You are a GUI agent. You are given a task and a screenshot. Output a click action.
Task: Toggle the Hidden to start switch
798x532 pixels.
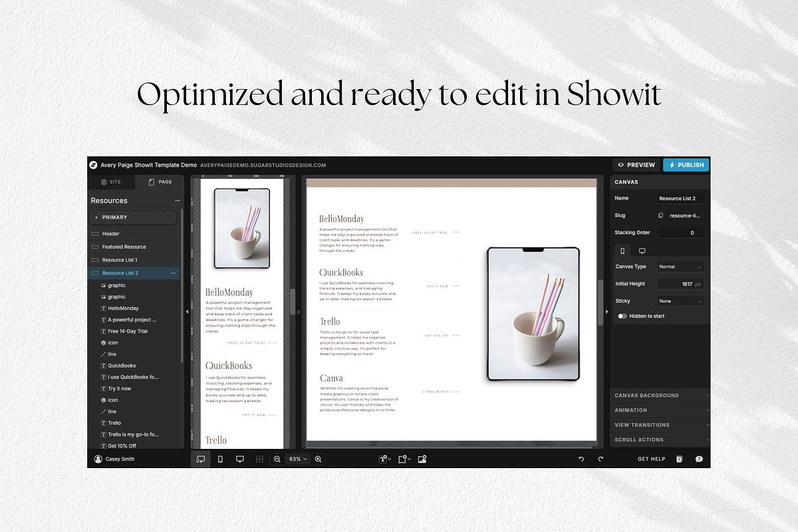(622, 316)
